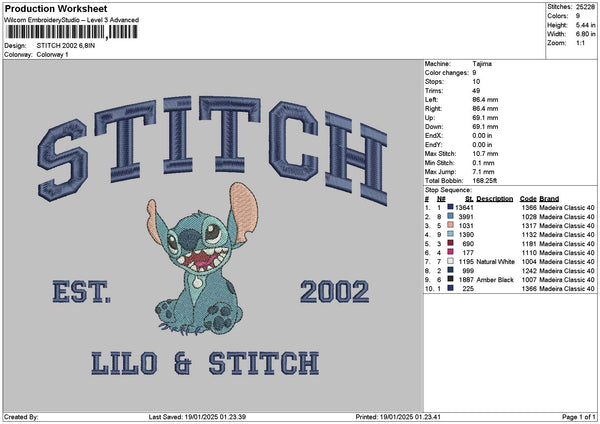Image resolution: width=600 pixels, height=424 pixels.
Task: Click stitch count '177' in the stop sequence
Action: [468, 253]
